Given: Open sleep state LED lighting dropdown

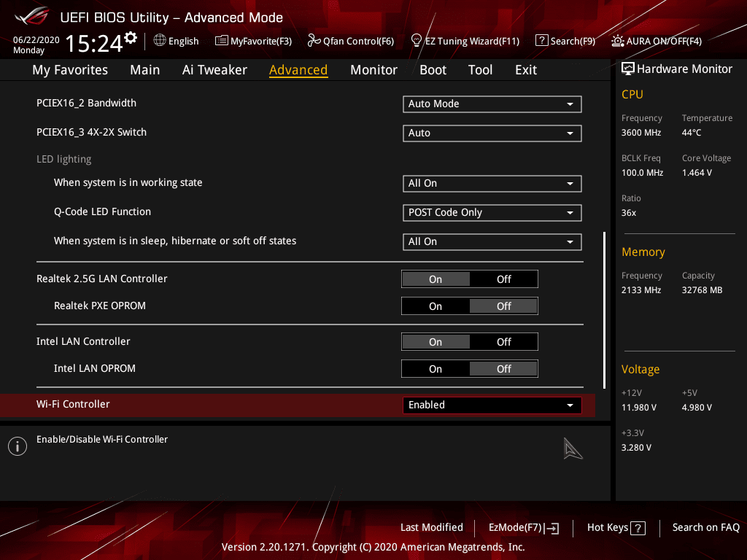Looking at the screenshot, I should point(492,241).
